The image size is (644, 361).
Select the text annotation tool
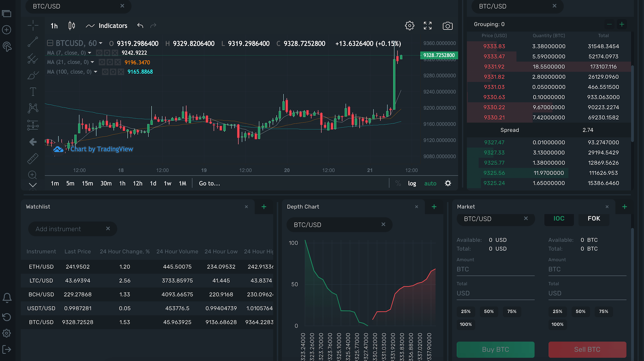click(x=33, y=92)
